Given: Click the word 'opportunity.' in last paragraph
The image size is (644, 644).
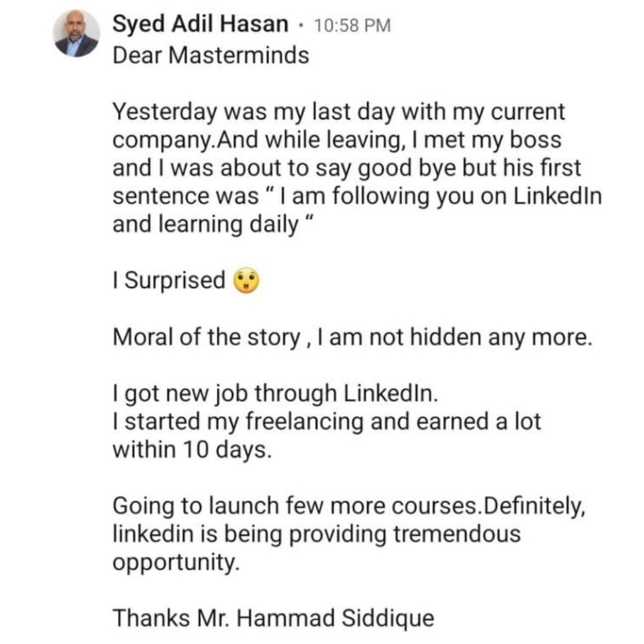Looking at the screenshot, I should tap(175, 563).
